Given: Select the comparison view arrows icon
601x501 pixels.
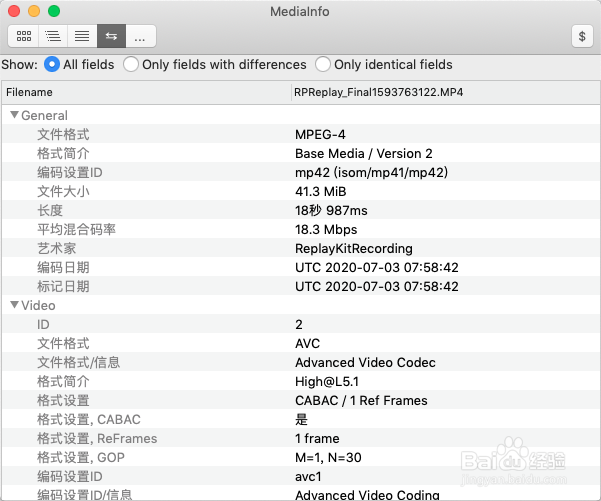Looking at the screenshot, I should point(111,36).
